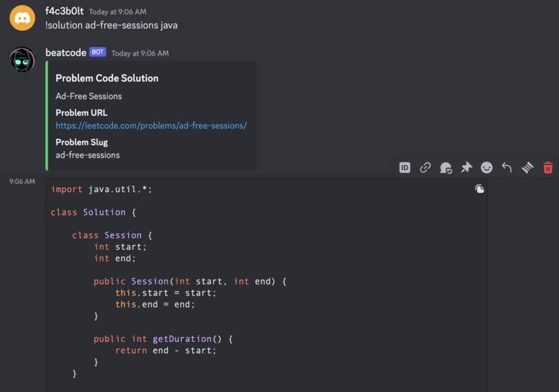Click the 'this.start = start;' code line
This screenshot has width=559, height=392.
166,293
